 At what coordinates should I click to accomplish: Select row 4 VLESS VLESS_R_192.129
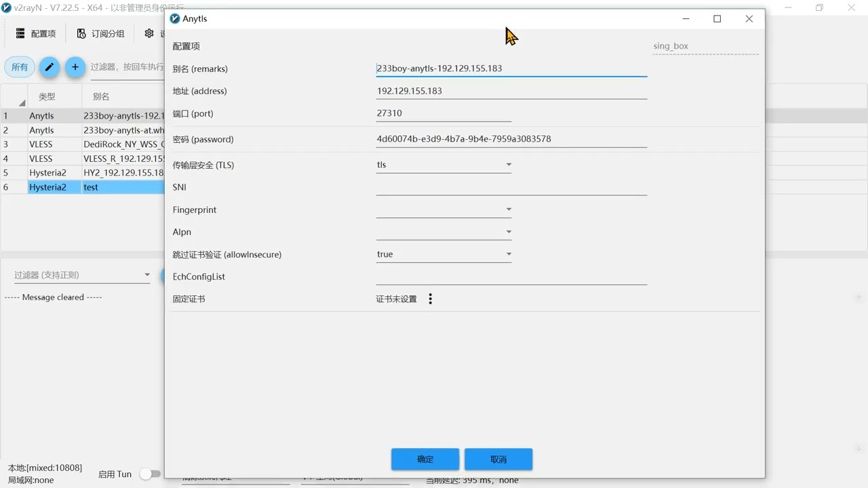pyautogui.click(x=82, y=159)
